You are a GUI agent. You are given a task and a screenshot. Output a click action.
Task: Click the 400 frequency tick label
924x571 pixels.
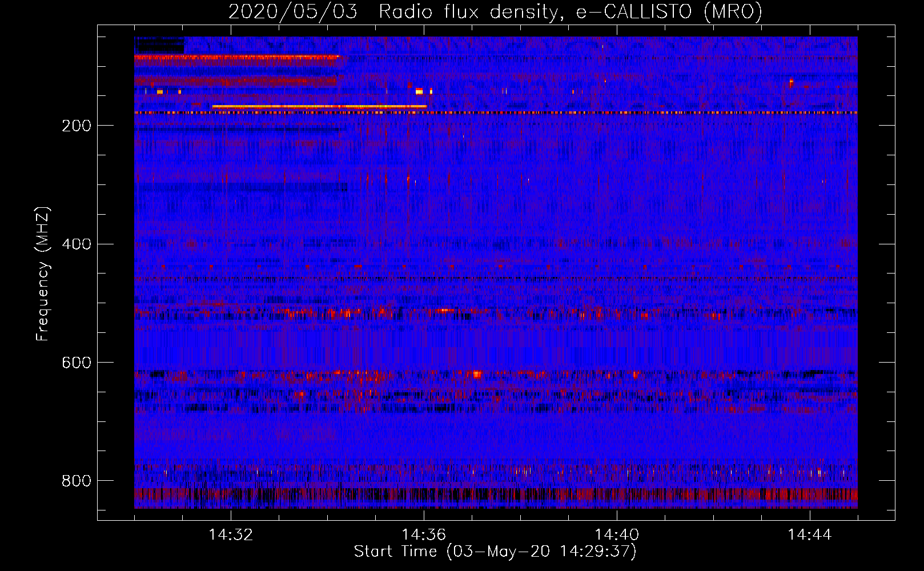click(77, 244)
